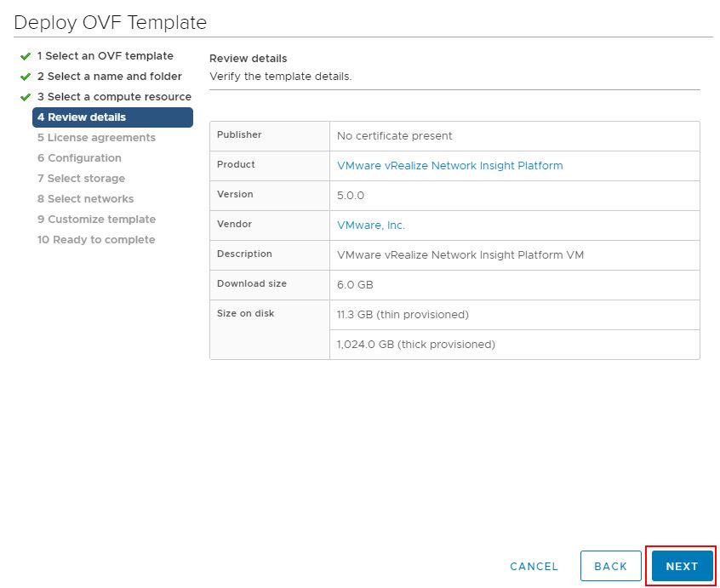Select step 10 Ready to complete
Viewport: 720px width, 588px height.
[96, 240]
